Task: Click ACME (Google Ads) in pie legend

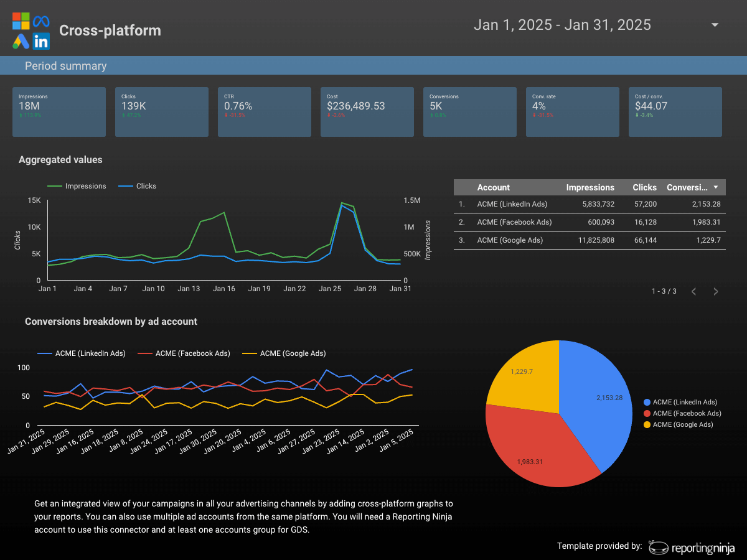Action: pos(679,424)
